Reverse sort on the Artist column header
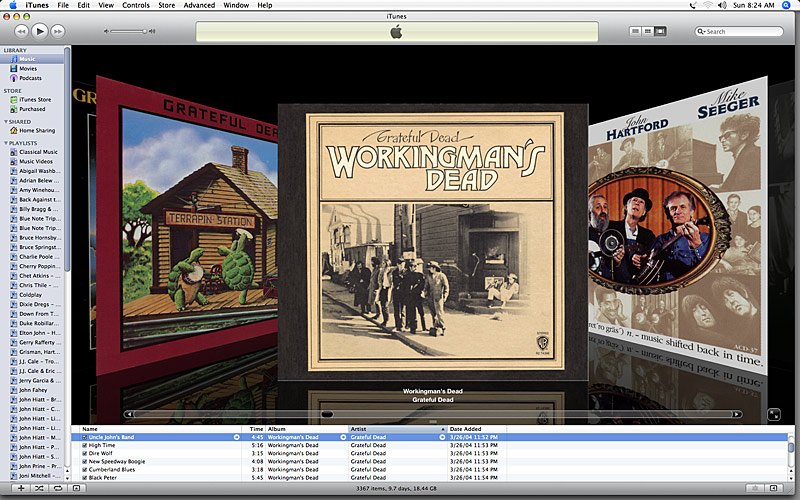The height and width of the screenshot is (500, 800). pyautogui.click(x=398, y=429)
